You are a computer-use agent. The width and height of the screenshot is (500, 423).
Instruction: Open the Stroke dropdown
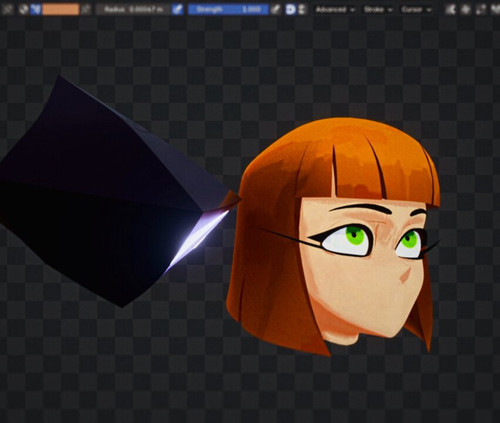(377, 9)
